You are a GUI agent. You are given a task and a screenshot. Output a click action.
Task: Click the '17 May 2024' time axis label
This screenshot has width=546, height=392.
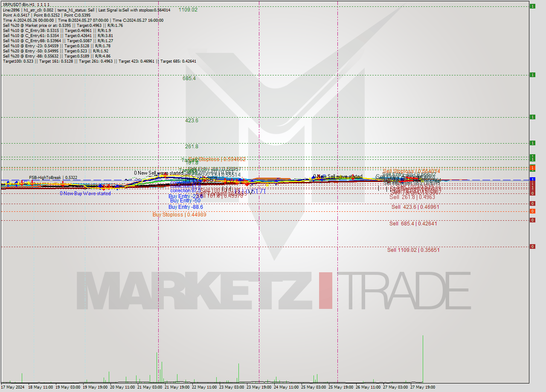(13, 387)
